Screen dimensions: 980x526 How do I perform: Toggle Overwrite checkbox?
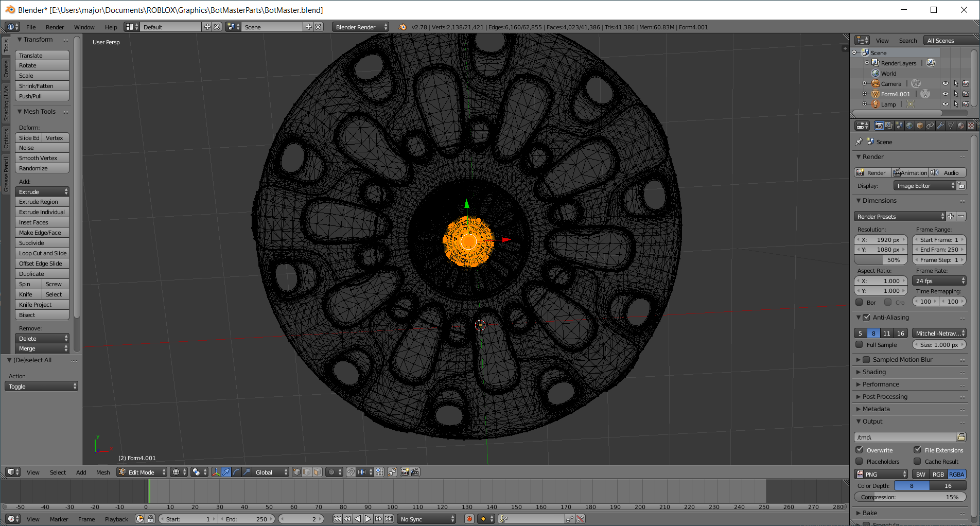pyautogui.click(x=859, y=449)
